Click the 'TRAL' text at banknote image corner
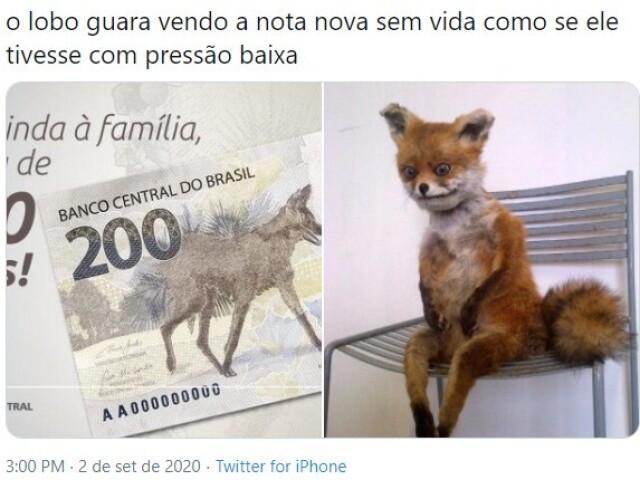This screenshot has height=480, width=640. pos(19,407)
